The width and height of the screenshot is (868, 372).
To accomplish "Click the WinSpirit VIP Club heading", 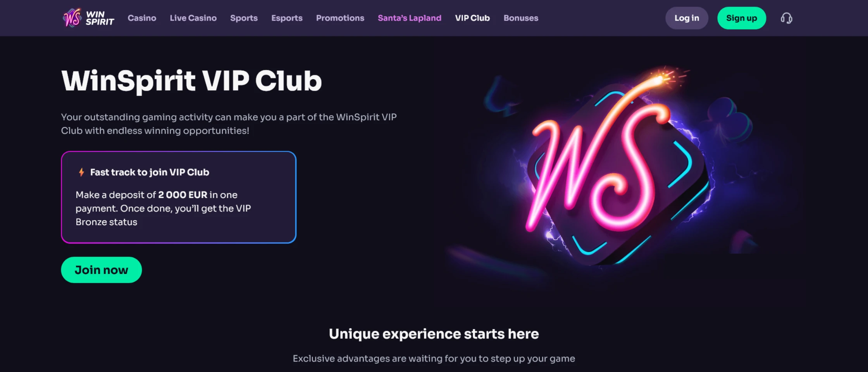I will pyautogui.click(x=191, y=81).
